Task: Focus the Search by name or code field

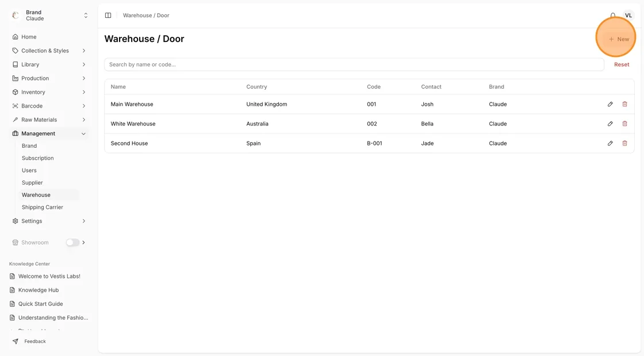Action: (x=354, y=64)
